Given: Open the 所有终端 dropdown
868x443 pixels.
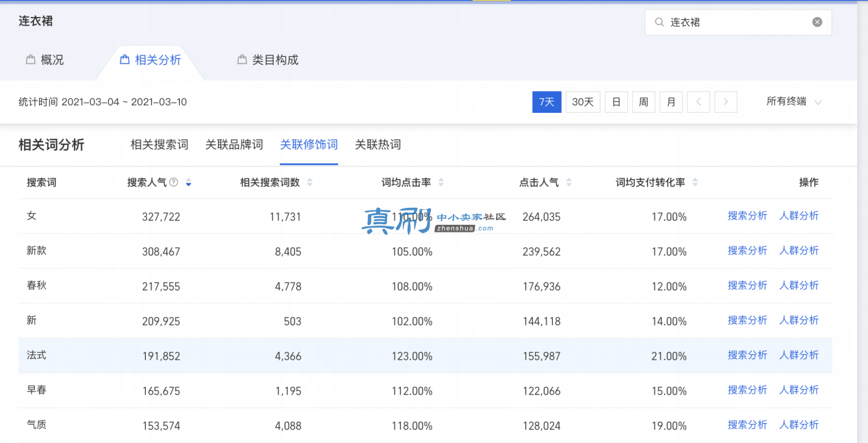Looking at the screenshot, I should (794, 102).
